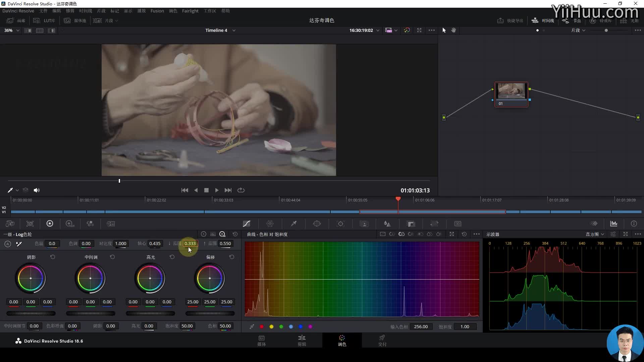Screen dimensions: 644x362
Task: Select the Qualifier eyedropper palette
Action: coord(293,224)
